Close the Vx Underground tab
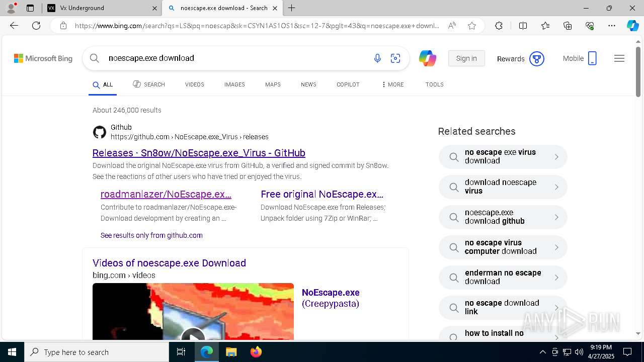Image resolution: width=644 pixels, height=362 pixels. click(154, 8)
